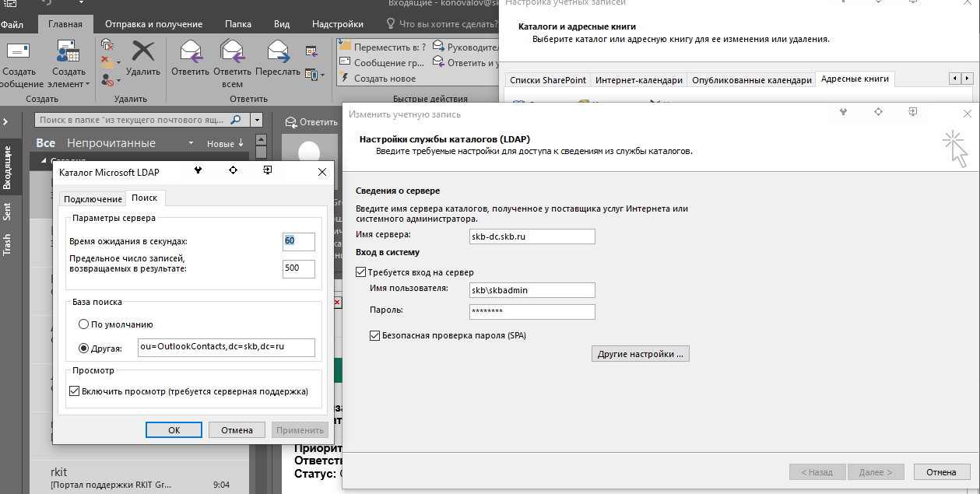Viewport: 980px width, 494px height.
Task: Click the Move to folder quick step
Action: [383, 46]
